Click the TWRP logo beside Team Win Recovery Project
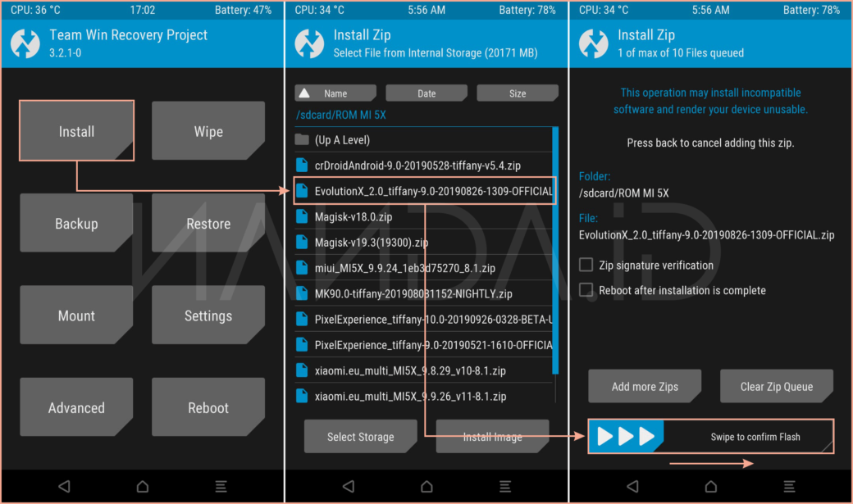Viewport: 853px width, 504px height. click(25, 43)
